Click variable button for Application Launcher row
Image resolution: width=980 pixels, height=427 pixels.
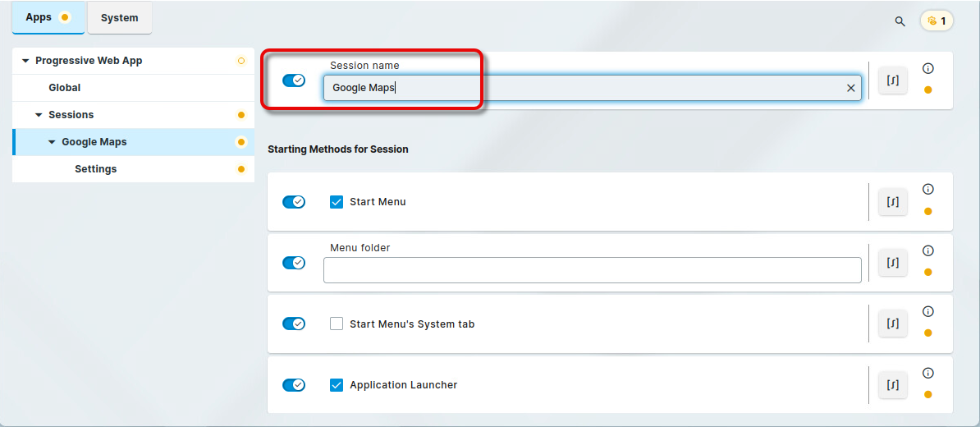click(893, 385)
